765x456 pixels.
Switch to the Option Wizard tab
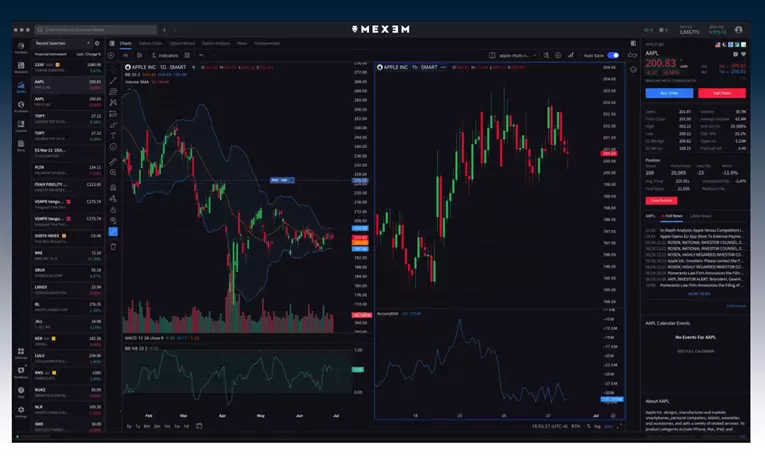[x=182, y=43]
